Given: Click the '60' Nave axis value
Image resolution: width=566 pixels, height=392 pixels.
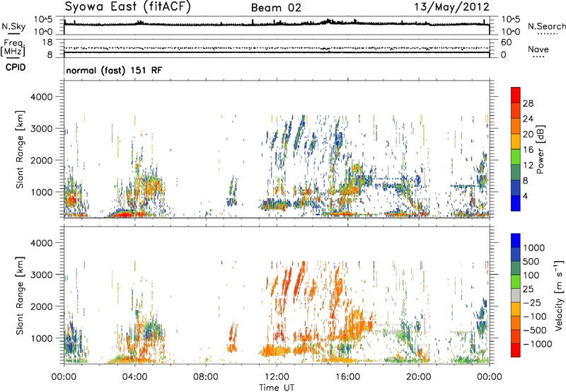Looking at the screenshot, I should pyautogui.click(x=506, y=42).
